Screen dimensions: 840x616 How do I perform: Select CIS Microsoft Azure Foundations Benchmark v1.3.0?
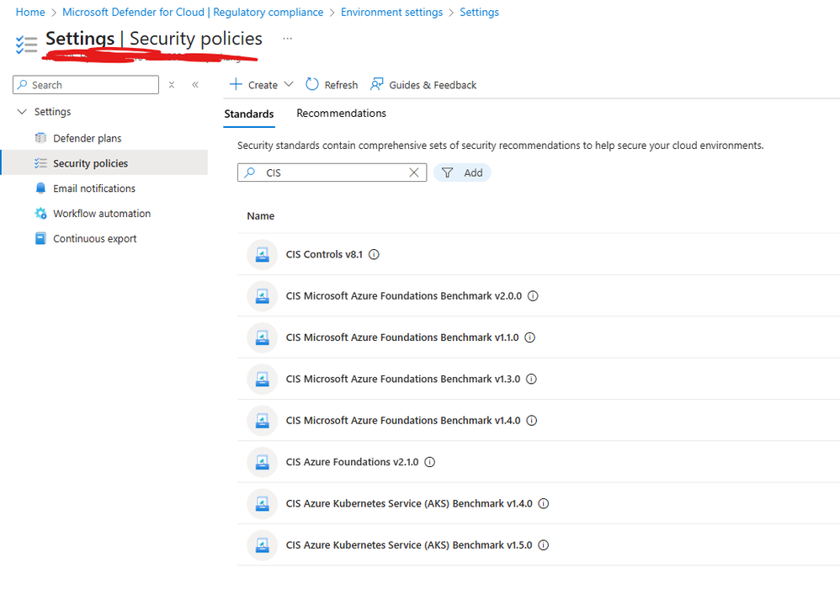click(x=403, y=379)
